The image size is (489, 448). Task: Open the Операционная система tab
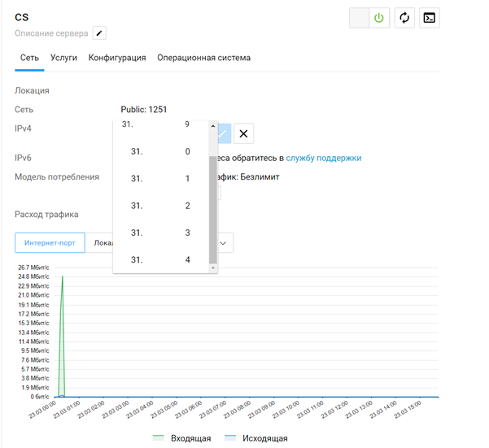204,58
